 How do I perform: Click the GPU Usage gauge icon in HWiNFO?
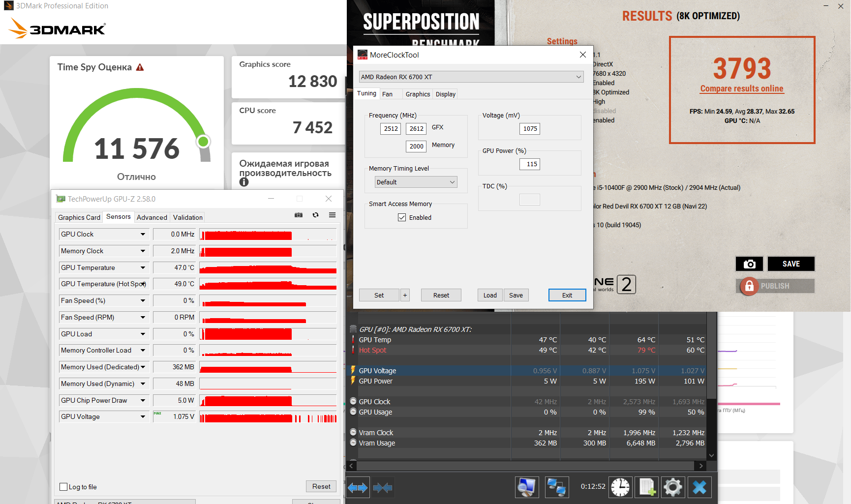pyautogui.click(x=353, y=412)
